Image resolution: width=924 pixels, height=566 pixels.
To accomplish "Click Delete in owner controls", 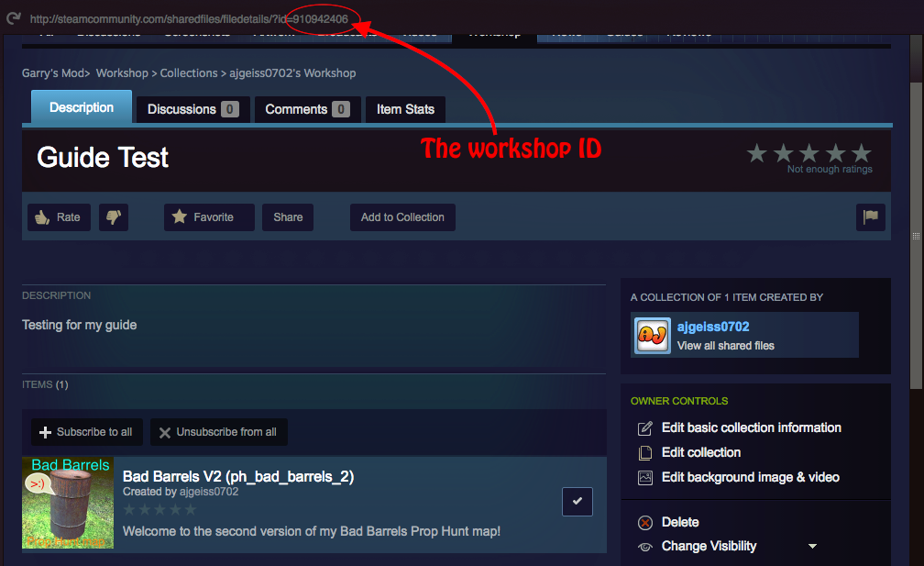I will coord(680,522).
